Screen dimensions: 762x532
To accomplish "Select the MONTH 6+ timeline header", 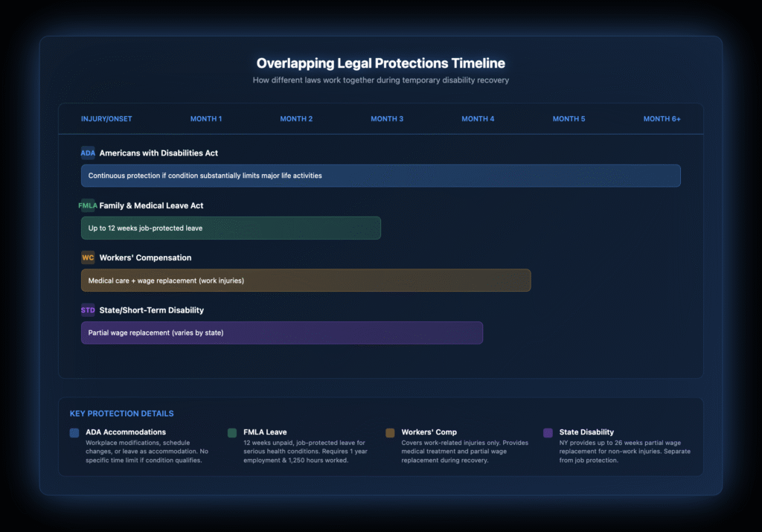I will coord(662,119).
